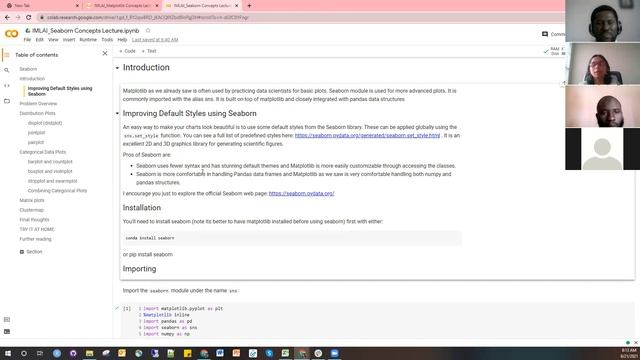
Task: Go to barplot and countplot in contents
Action: [x=50, y=162]
